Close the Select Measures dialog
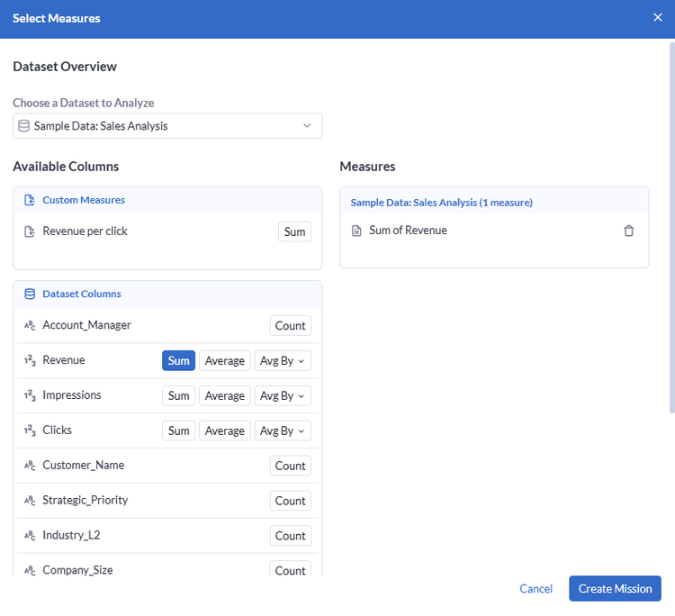The height and width of the screenshot is (616, 675). pos(657,18)
